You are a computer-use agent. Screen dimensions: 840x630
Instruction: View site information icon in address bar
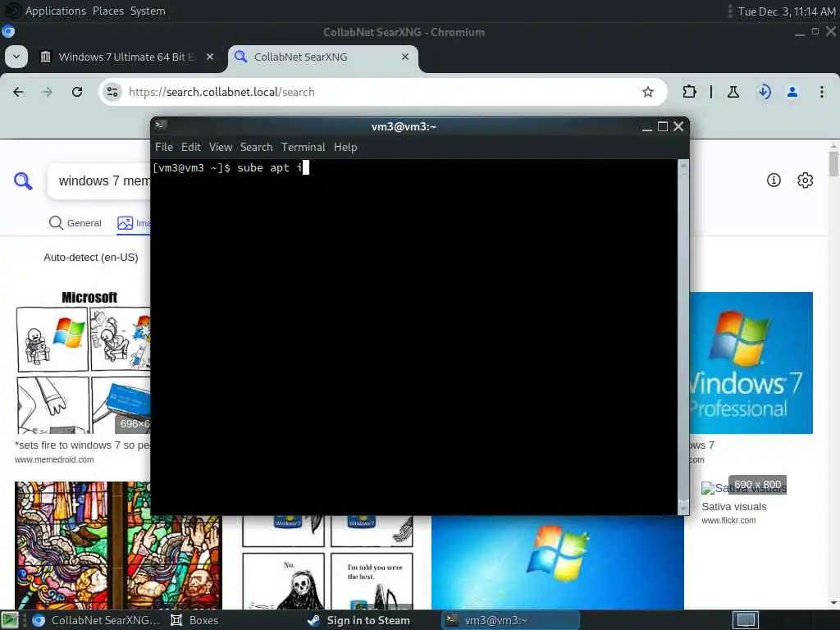tap(112, 92)
